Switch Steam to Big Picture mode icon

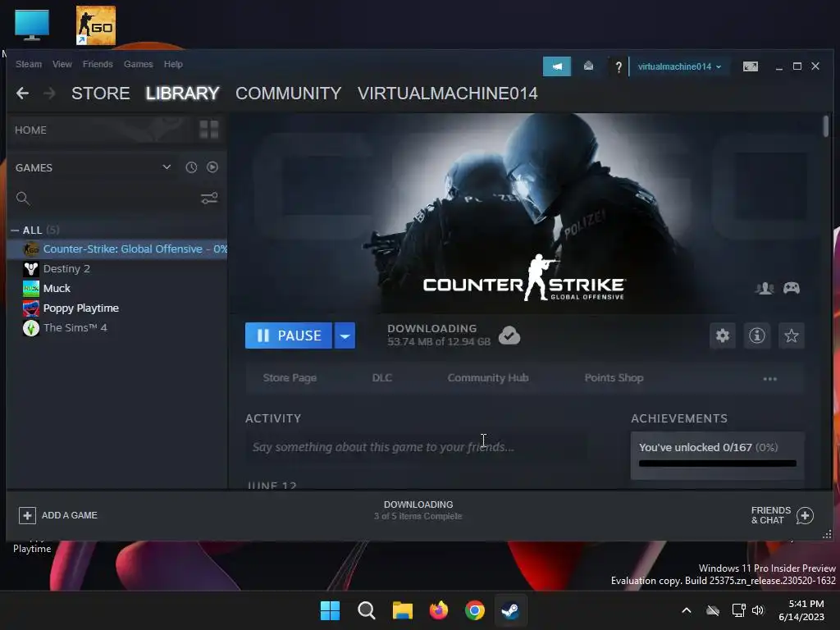coord(750,66)
